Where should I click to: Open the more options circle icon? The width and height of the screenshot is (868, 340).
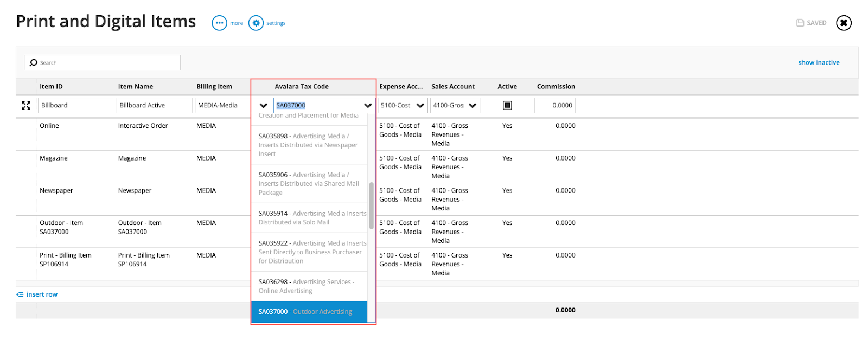[x=219, y=23]
